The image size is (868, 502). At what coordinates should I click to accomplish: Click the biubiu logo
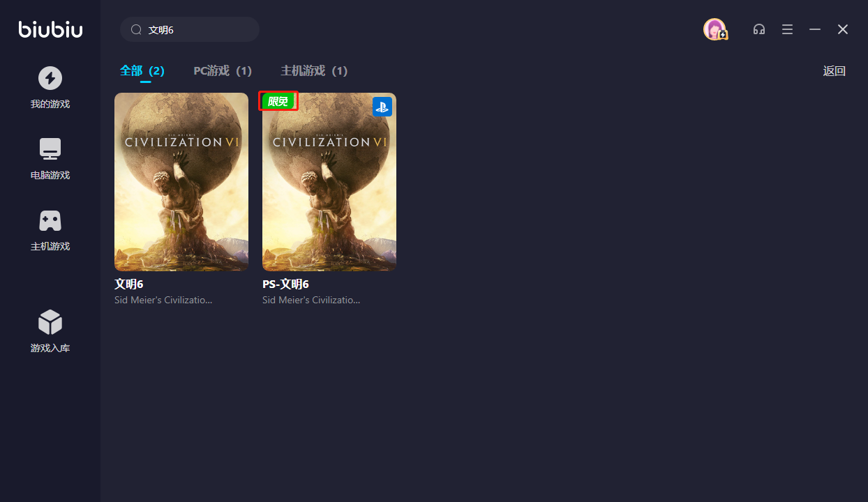(x=50, y=29)
